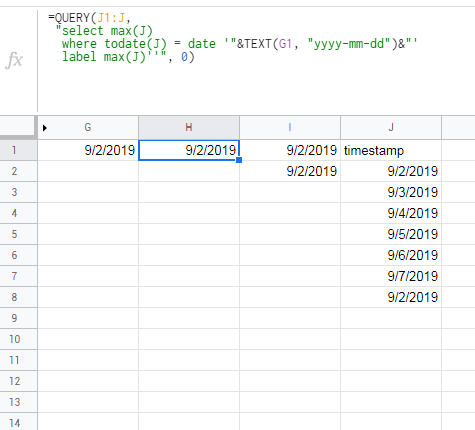Screen dimensions: 475x430
Task: Select row 1 header
Action: (x=18, y=150)
